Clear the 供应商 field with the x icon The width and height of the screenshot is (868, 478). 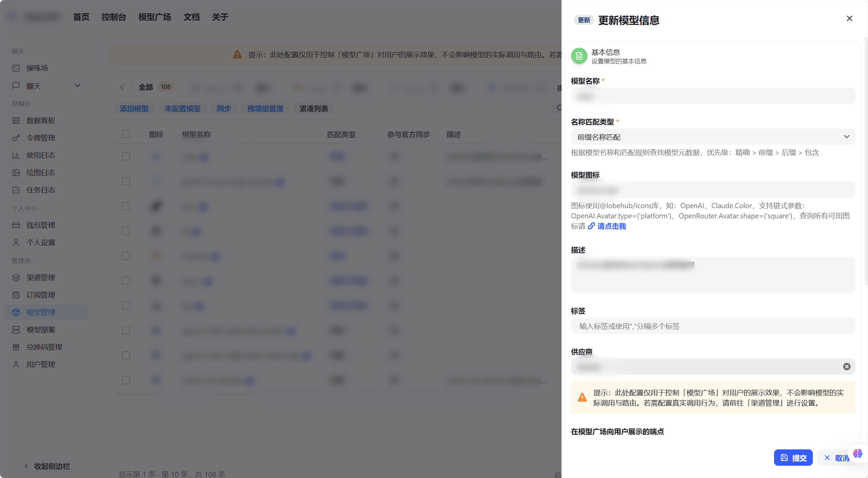[847, 367]
